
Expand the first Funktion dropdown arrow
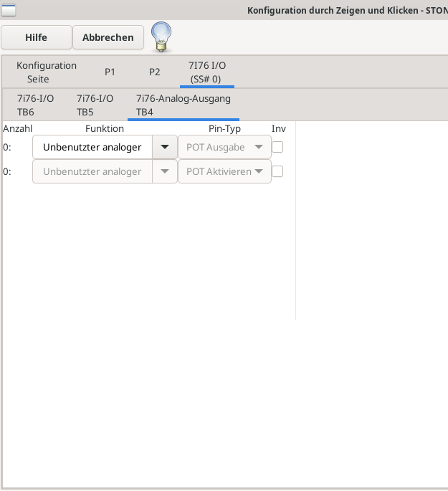click(165, 147)
